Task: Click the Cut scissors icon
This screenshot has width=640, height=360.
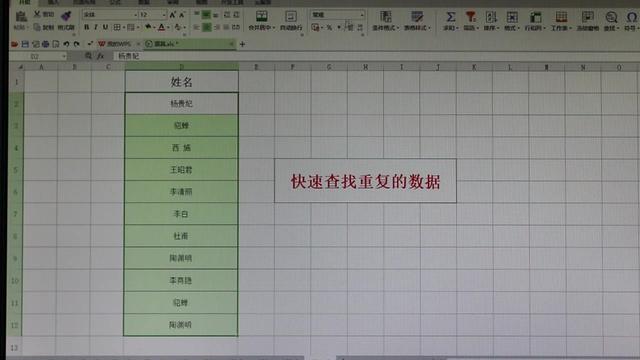Action: click(x=37, y=14)
